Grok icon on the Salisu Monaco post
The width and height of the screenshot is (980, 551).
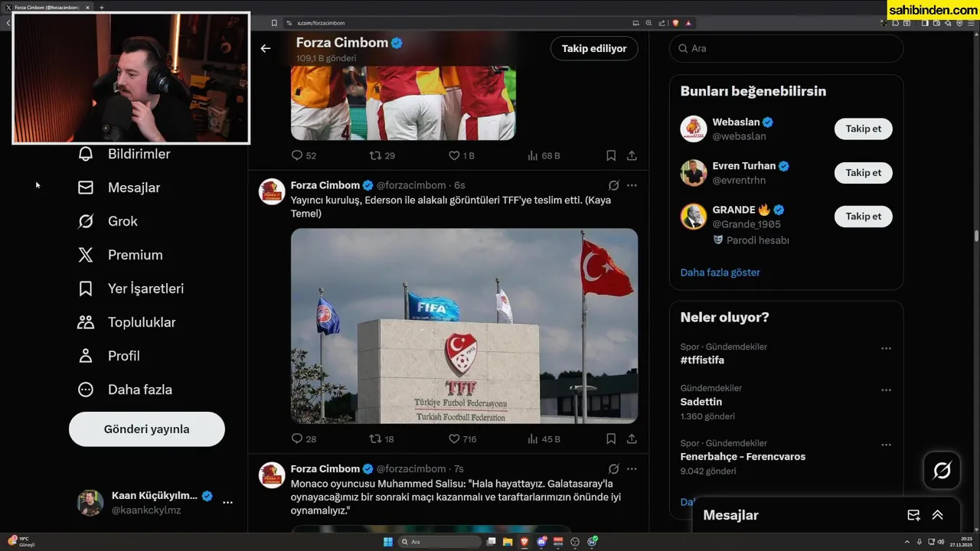pyautogui.click(x=613, y=468)
